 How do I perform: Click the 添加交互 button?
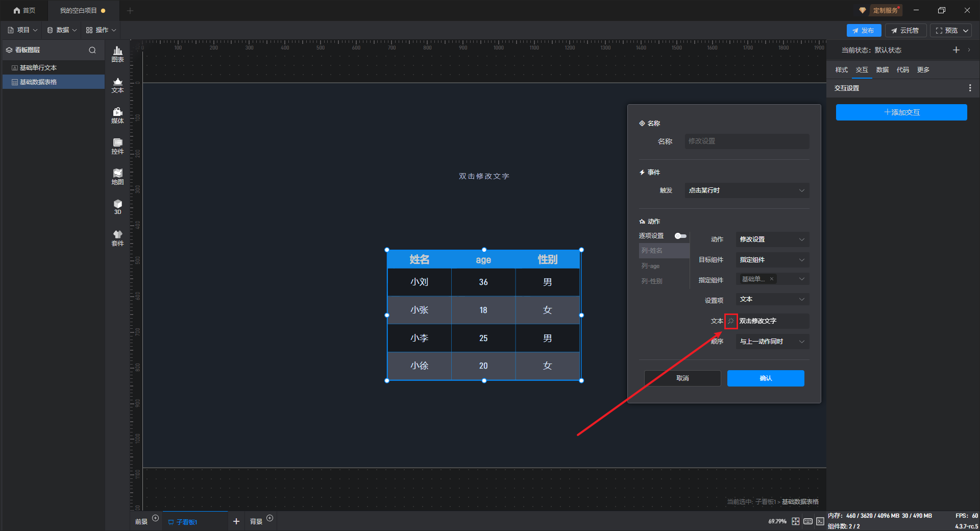(901, 112)
